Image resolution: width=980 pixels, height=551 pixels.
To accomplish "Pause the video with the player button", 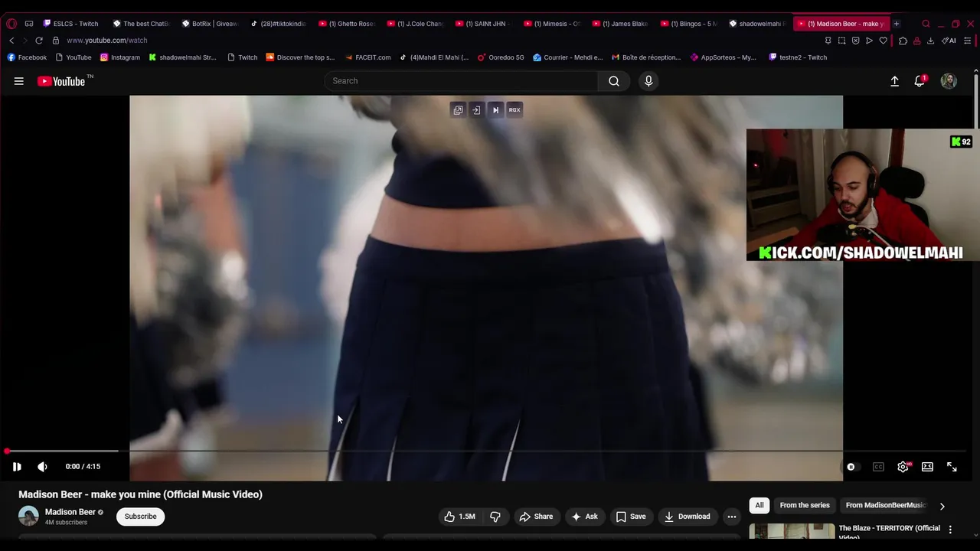I will click(17, 467).
